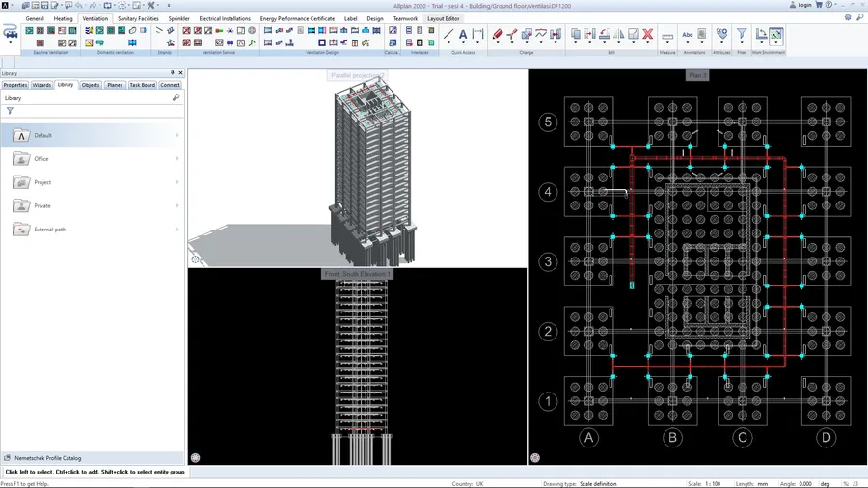868x488 pixels.
Task: Select the Mirror tool in Edit group
Action: (619, 35)
